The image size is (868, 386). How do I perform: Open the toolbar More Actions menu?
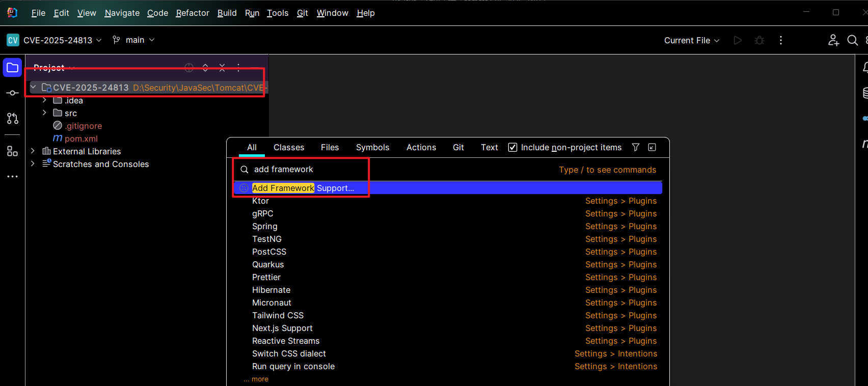(781, 40)
